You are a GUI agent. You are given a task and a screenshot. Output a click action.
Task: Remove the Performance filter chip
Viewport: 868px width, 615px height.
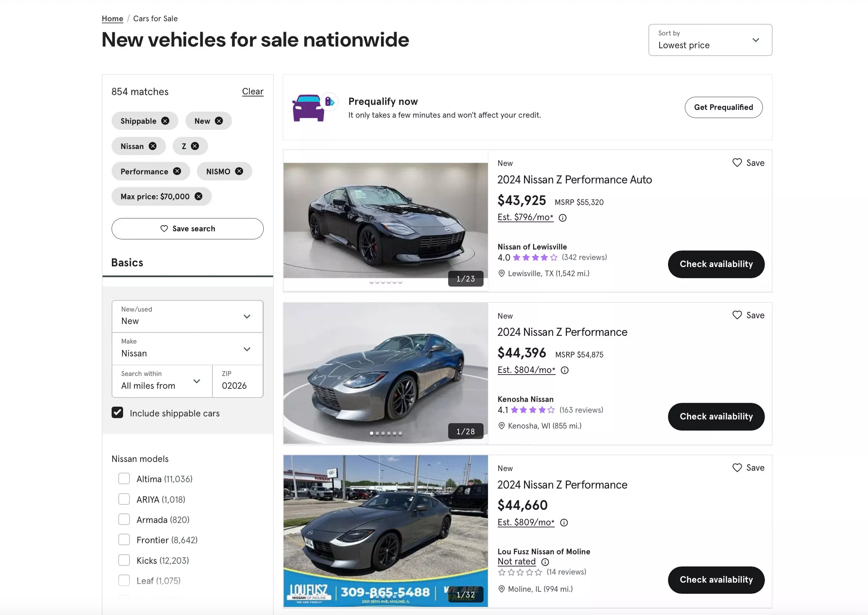pos(177,171)
